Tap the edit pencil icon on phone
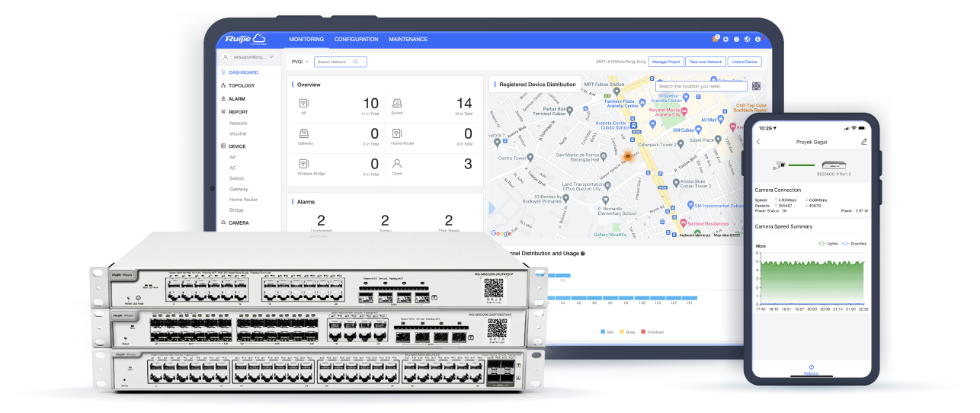The height and width of the screenshot is (413, 980). point(863,142)
